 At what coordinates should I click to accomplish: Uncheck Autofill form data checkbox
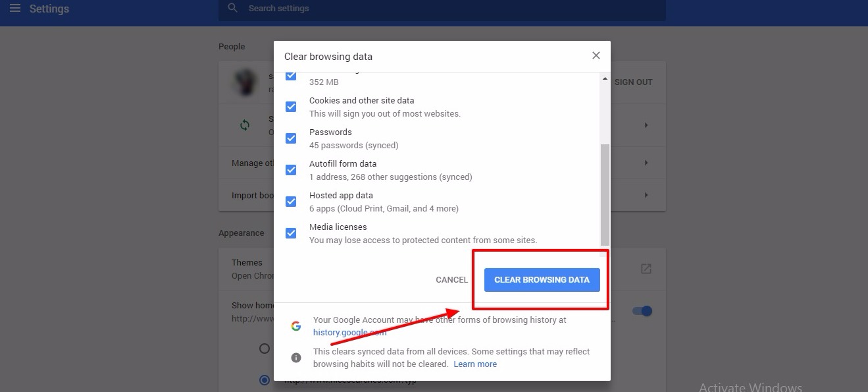(291, 170)
